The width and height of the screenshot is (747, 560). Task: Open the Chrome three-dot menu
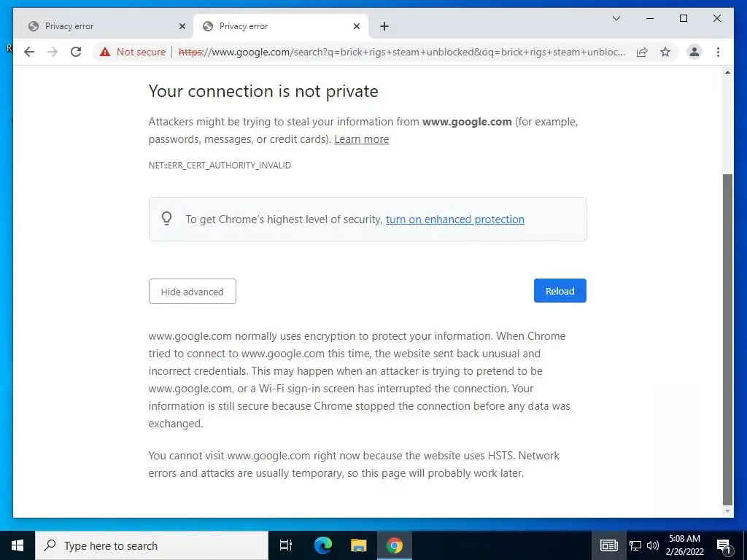click(x=719, y=52)
